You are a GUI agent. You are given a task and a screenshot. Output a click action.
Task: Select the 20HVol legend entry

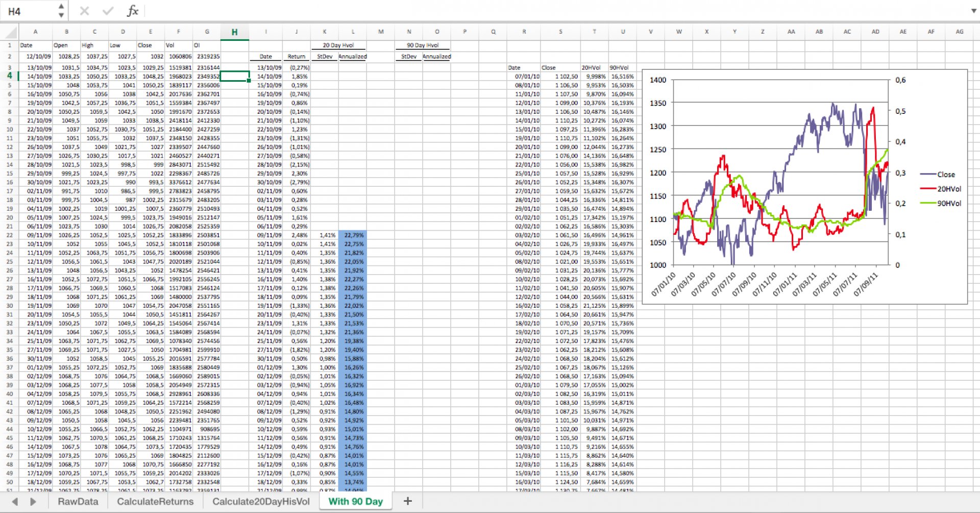tap(941, 189)
